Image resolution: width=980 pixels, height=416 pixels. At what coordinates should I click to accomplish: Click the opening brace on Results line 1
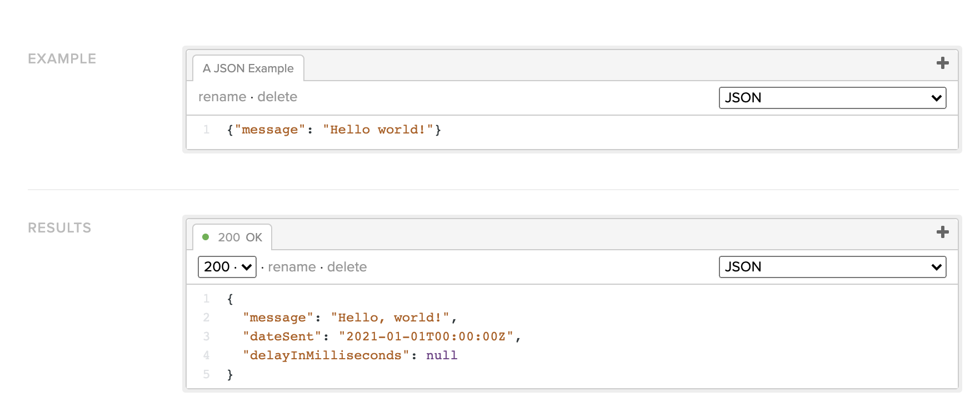230,299
